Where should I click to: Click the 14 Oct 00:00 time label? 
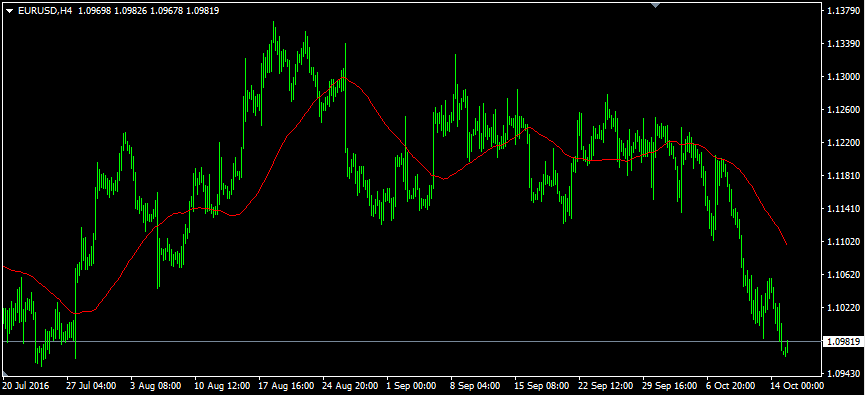pos(798,386)
